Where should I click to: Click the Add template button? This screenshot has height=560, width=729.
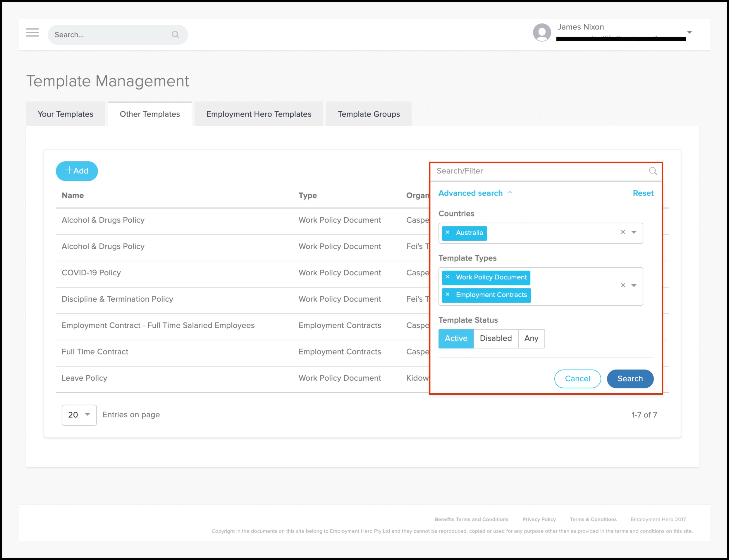point(77,171)
